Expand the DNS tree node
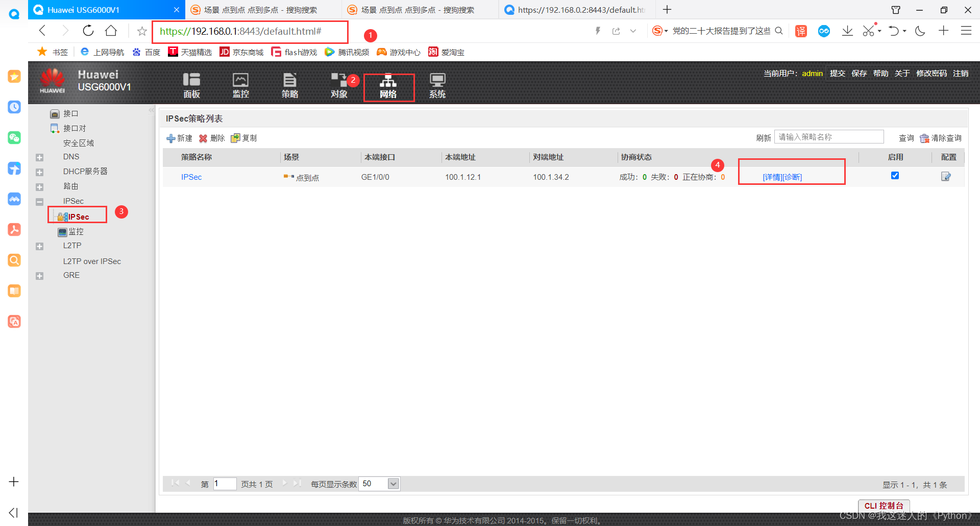 (39, 157)
